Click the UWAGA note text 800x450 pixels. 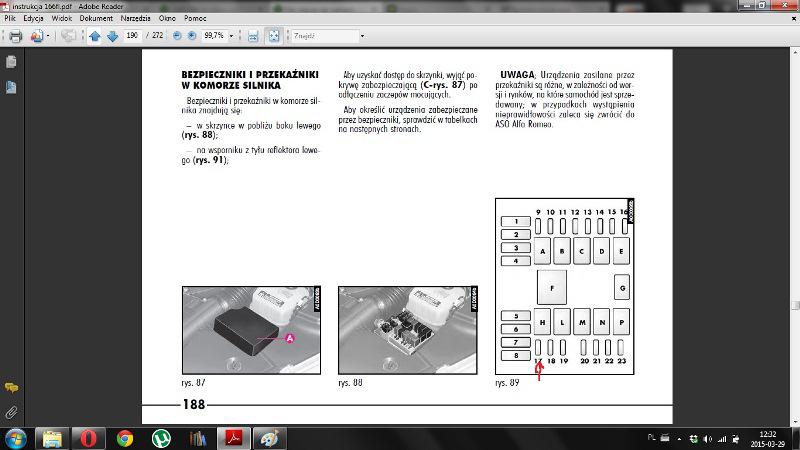click(565, 99)
